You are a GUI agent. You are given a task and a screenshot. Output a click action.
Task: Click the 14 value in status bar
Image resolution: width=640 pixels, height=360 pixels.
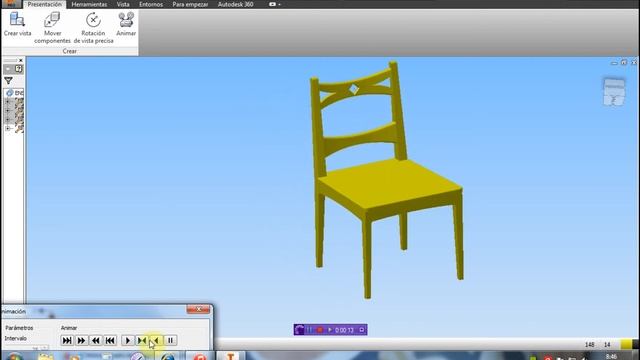pos(607,345)
